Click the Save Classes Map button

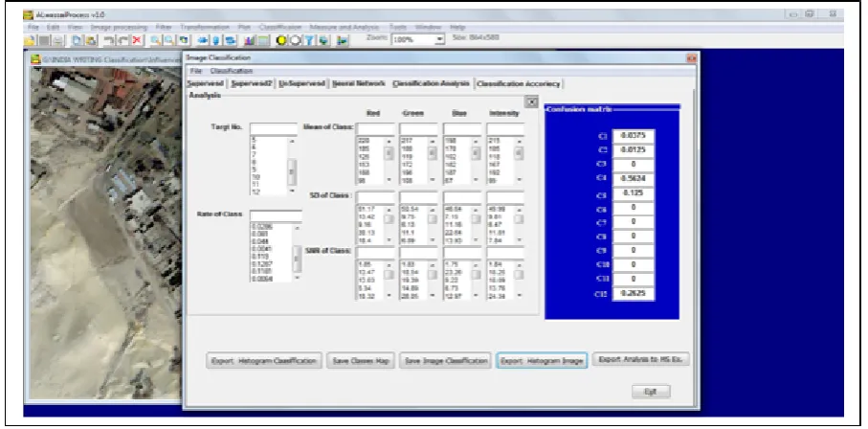[x=361, y=360]
